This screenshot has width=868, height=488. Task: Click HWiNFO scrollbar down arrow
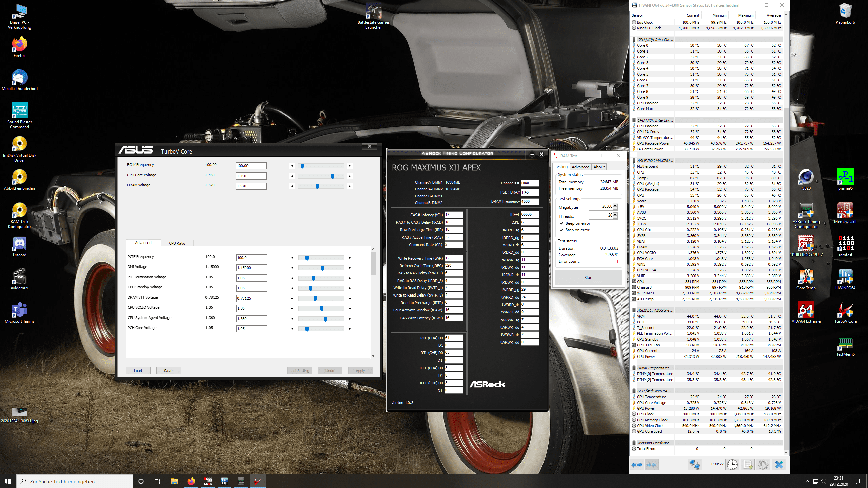coord(786,453)
